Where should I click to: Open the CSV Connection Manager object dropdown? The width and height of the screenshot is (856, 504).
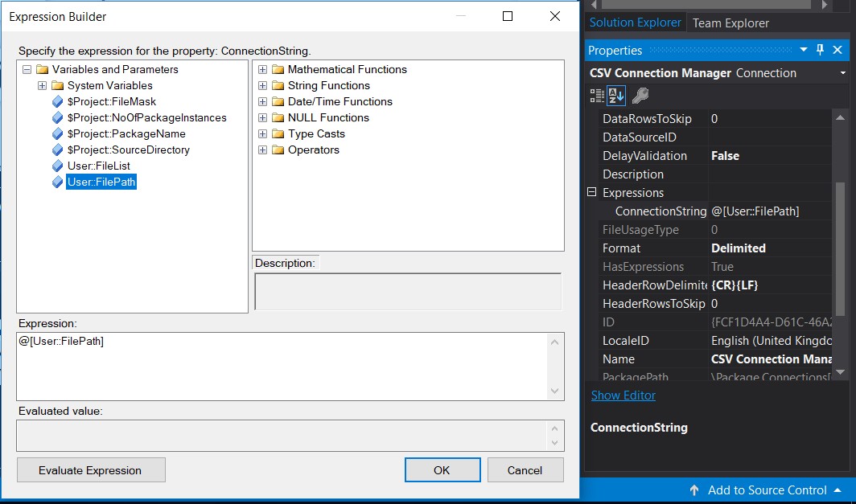842,73
